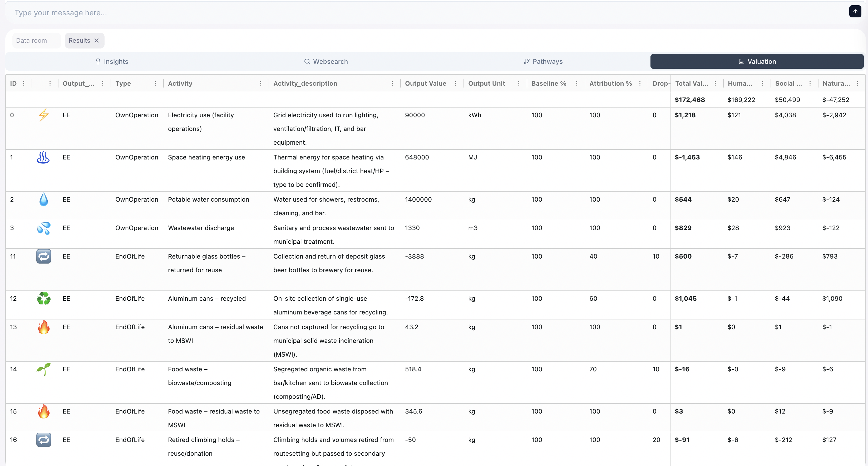
Task: Click the reuse arrows icon in row 11
Action: [x=43, y=257]
